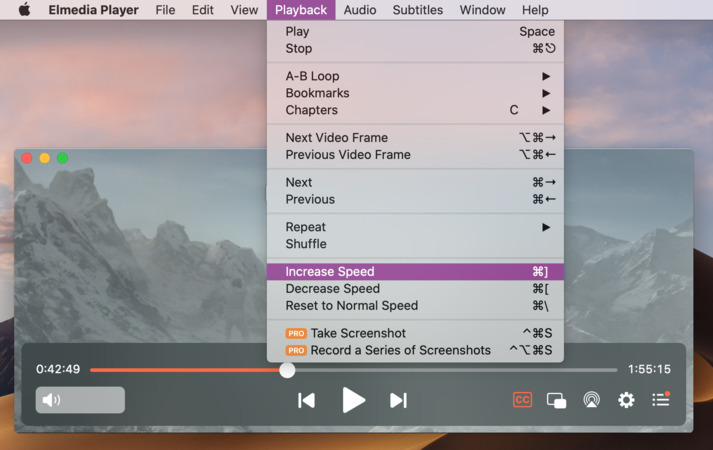Viewport: 713px width, 450px height.
Task: Open the Apple menu
Action: 25,10
